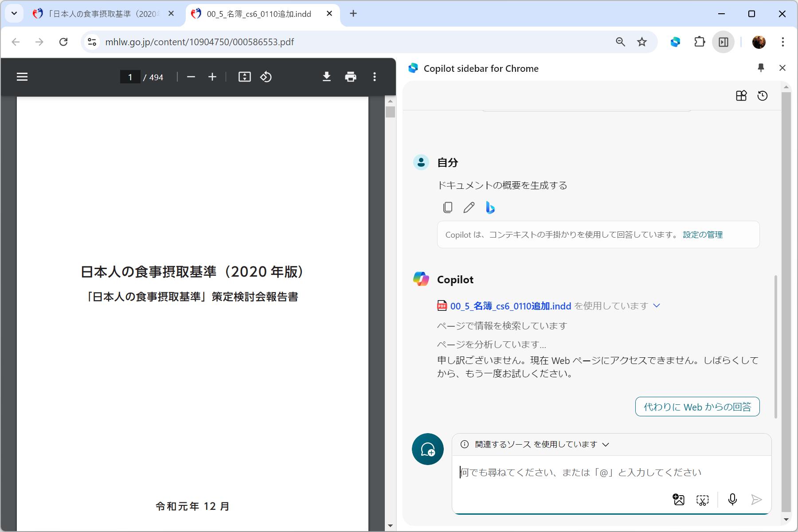This screenshot has height=532, width=798.
Task: Use the microphone for voice input
Action: 732,500
